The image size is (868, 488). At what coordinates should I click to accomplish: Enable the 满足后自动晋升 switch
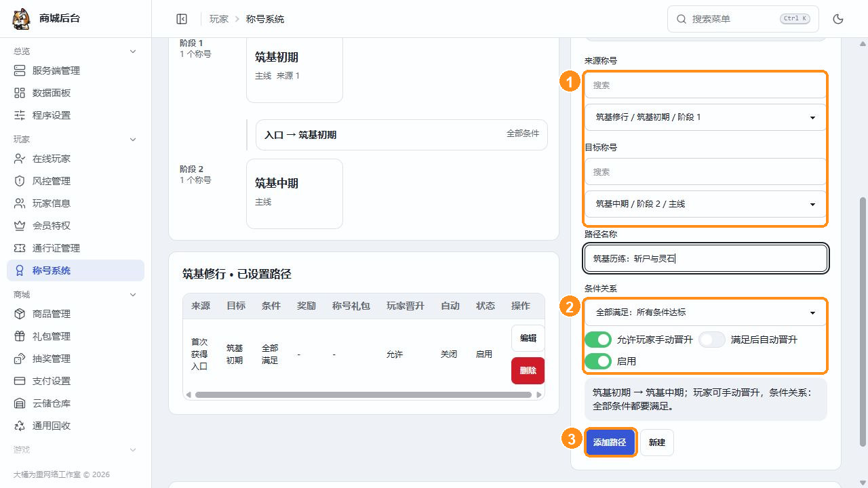[x=712, y=340]
